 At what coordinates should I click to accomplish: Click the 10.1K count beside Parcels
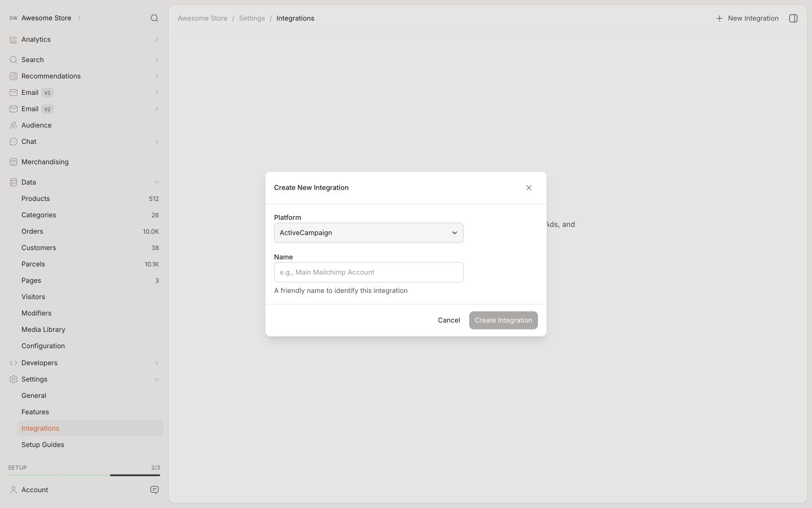click(152, 264)
